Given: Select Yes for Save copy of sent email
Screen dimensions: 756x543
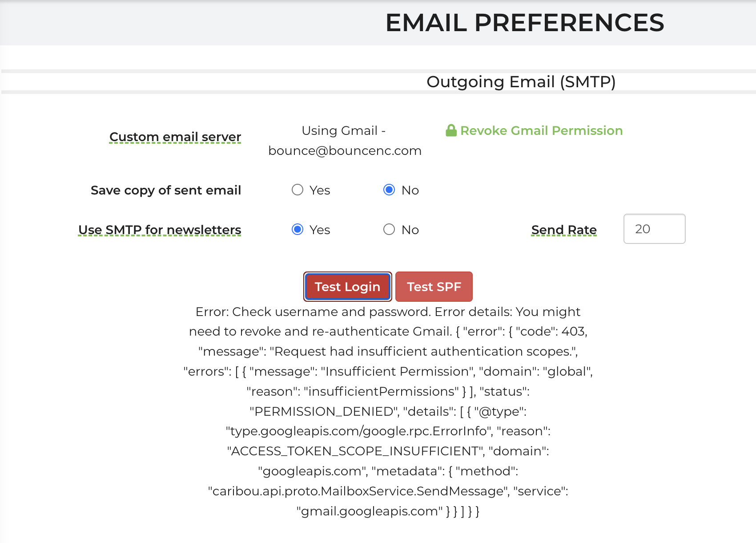Looking at the screenshot, I should pos(298,190).
